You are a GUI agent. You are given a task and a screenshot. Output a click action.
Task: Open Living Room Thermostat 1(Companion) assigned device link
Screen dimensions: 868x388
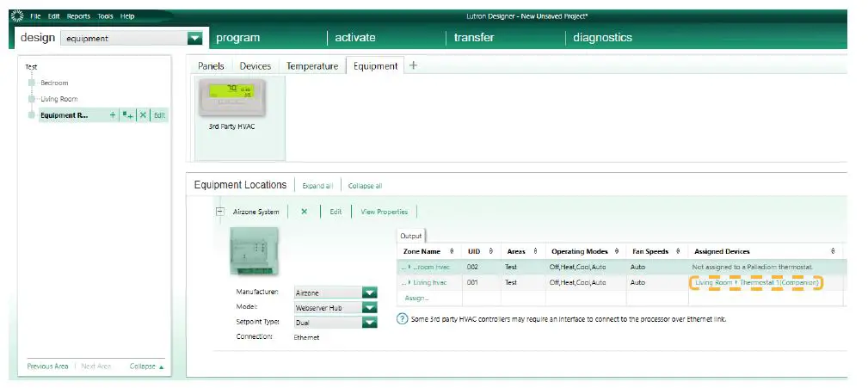756,282
